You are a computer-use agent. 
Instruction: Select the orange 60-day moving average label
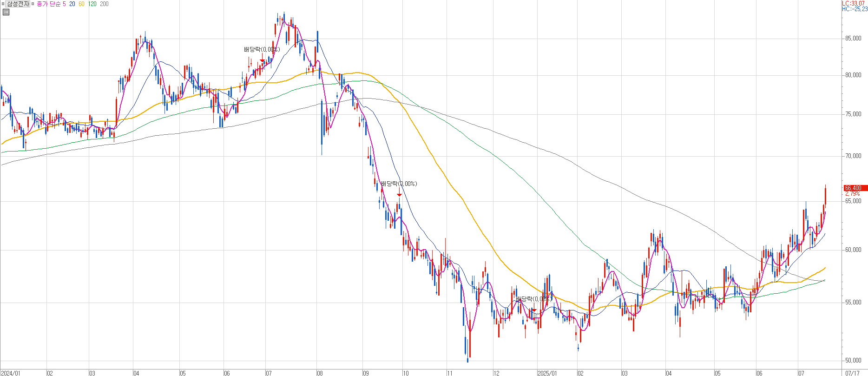(81, 4)
